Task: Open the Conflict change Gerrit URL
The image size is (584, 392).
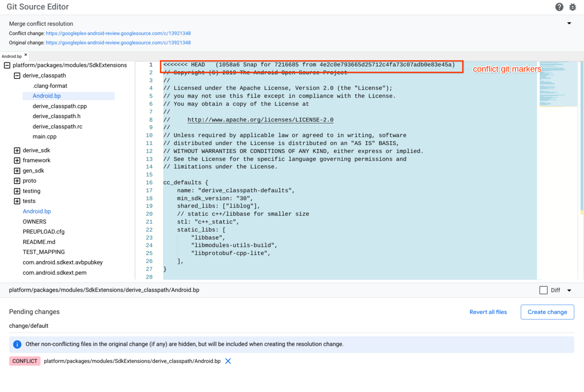Action: pyautogui.click(x=118, y=33)
